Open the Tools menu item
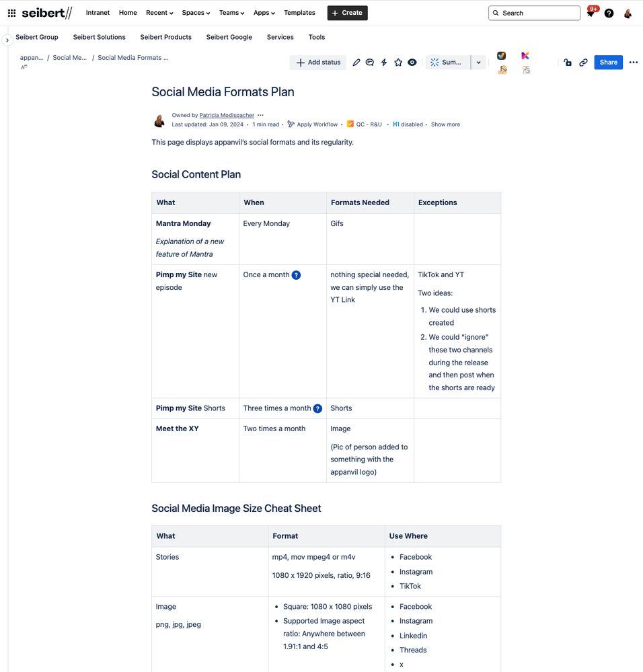The image size is (643, 672). (317, 37)
